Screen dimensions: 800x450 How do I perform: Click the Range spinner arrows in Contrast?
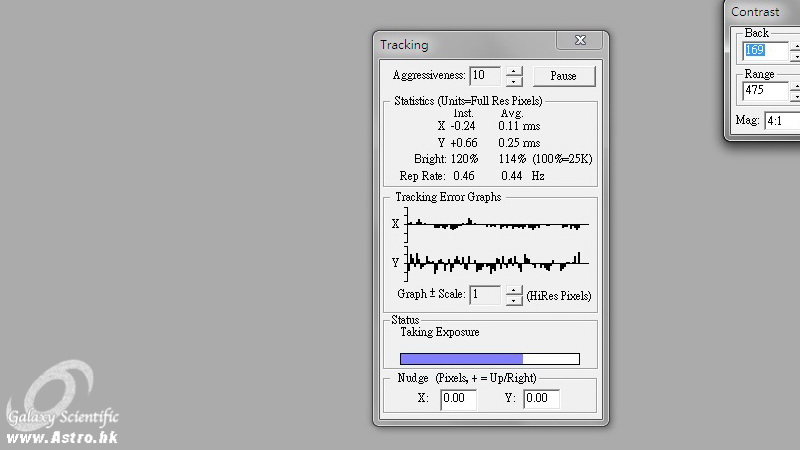click(795, 91)
